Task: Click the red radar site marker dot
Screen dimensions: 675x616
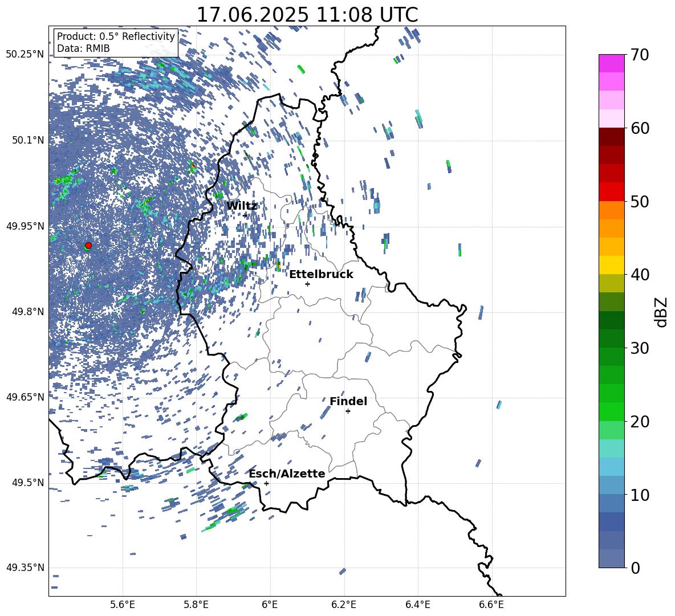Action: (88, 246)
